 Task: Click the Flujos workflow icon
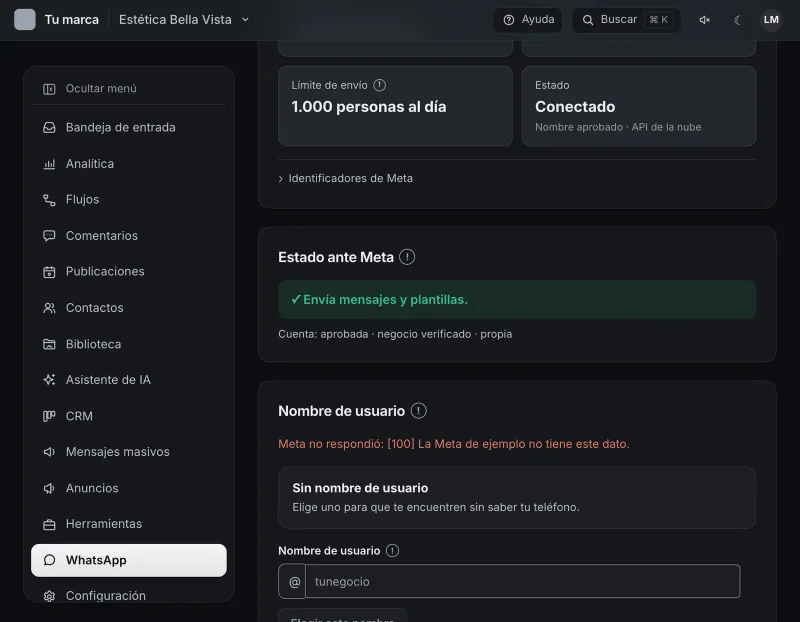click(49, 200)
